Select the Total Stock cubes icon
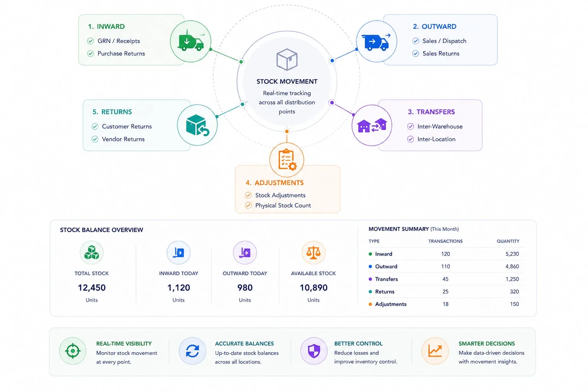The image size is (588, 392). click(91, 253)
